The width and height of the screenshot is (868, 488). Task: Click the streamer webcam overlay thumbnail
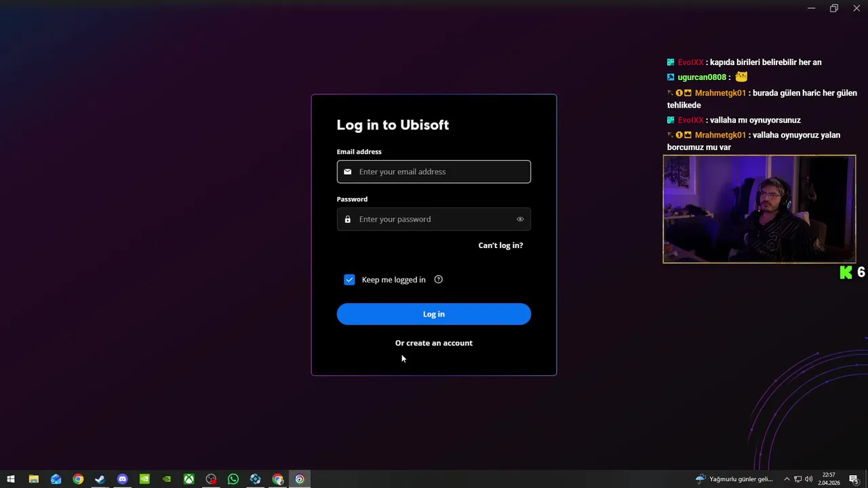click(x=759, y=209)
